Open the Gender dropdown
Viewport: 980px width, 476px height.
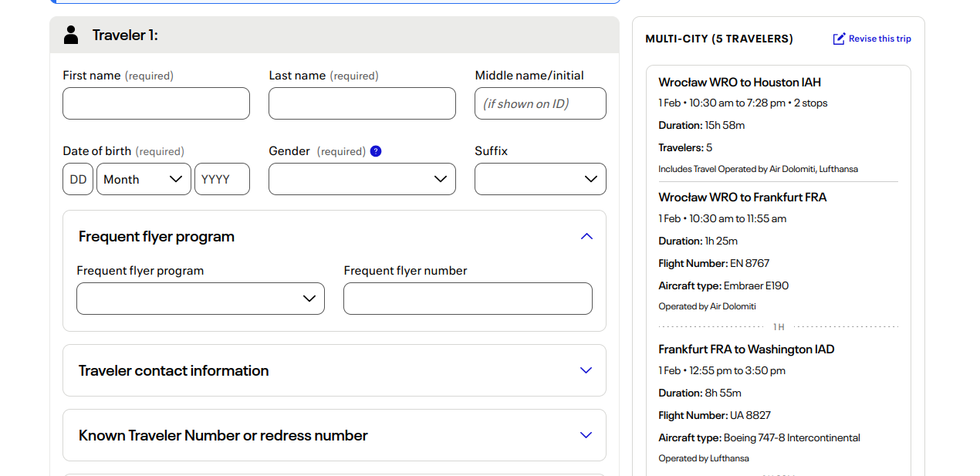pyautogui.click(x=362, y=179)
